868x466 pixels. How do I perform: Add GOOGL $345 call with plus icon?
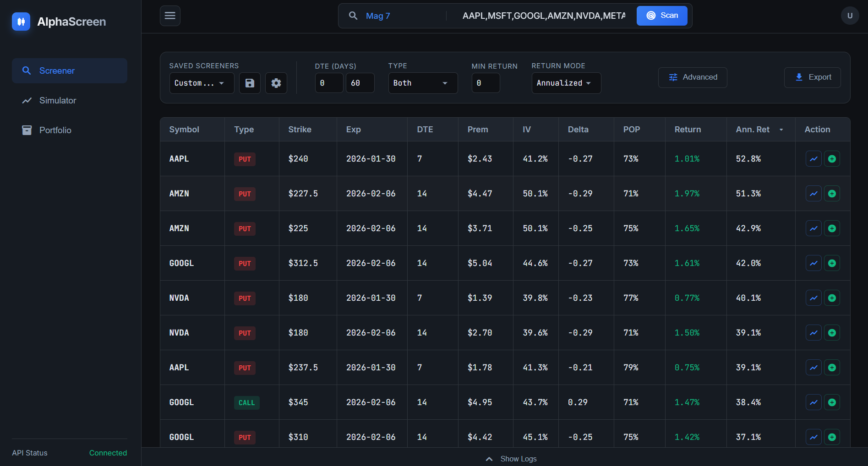(x=832, y=402)
